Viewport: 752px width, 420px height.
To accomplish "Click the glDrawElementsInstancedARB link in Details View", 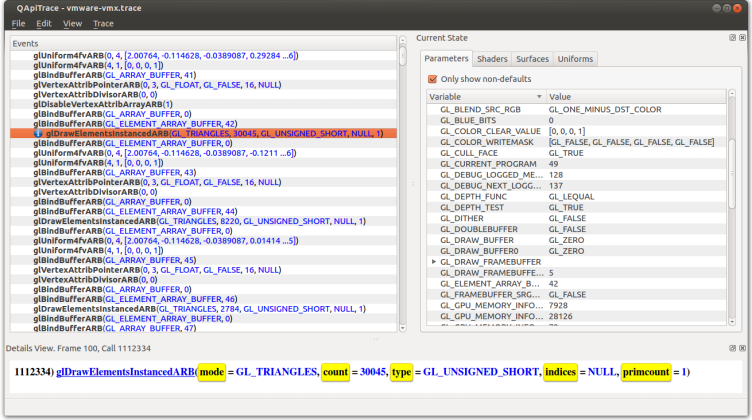I will click(x=125, y=372).
